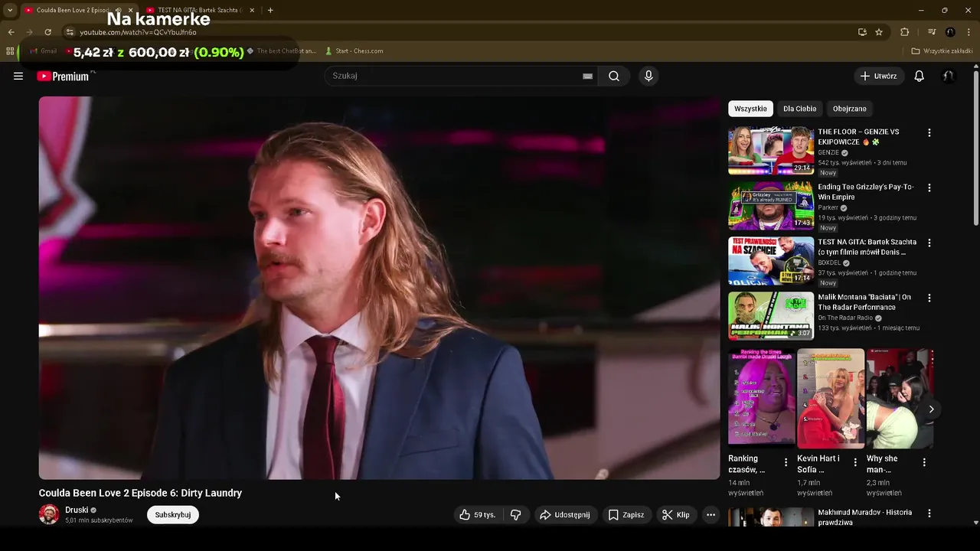The height and width of the screenshot is (551, 980).
Task: Open more actions ellipsis below video
Action: point(710,515)
